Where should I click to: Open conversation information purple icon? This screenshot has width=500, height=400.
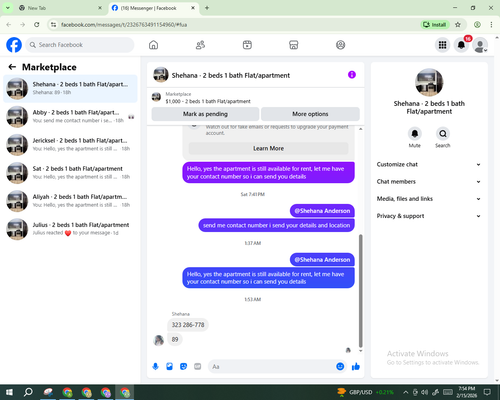tap(352, 75)
